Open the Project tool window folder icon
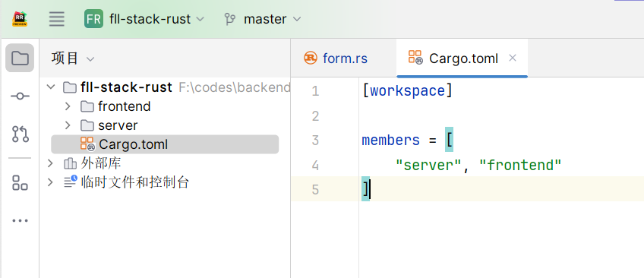 [x=20, y=58]
